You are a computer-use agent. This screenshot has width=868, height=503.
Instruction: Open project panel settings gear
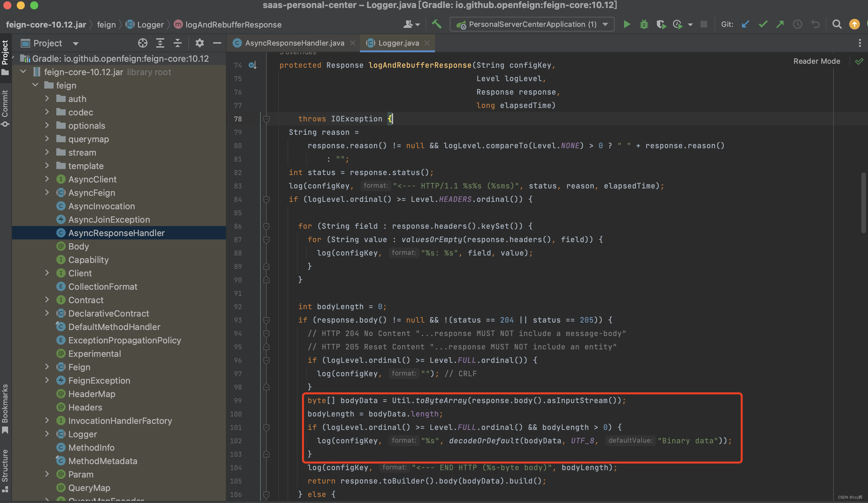click(199, 43)
